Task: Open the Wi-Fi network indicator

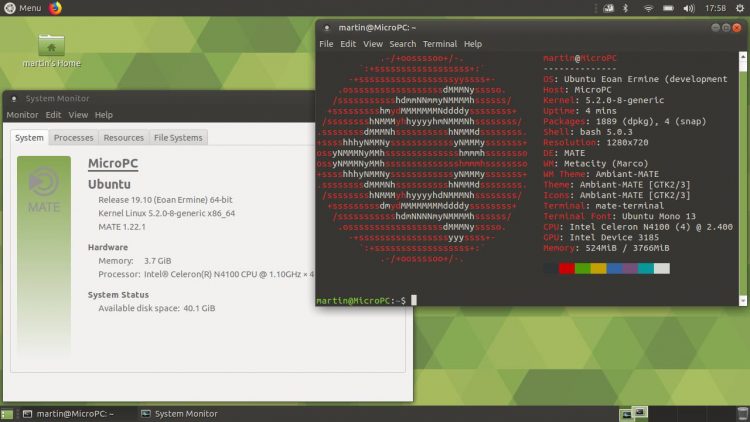Action: pyautogui.click(x=648, y=8)
